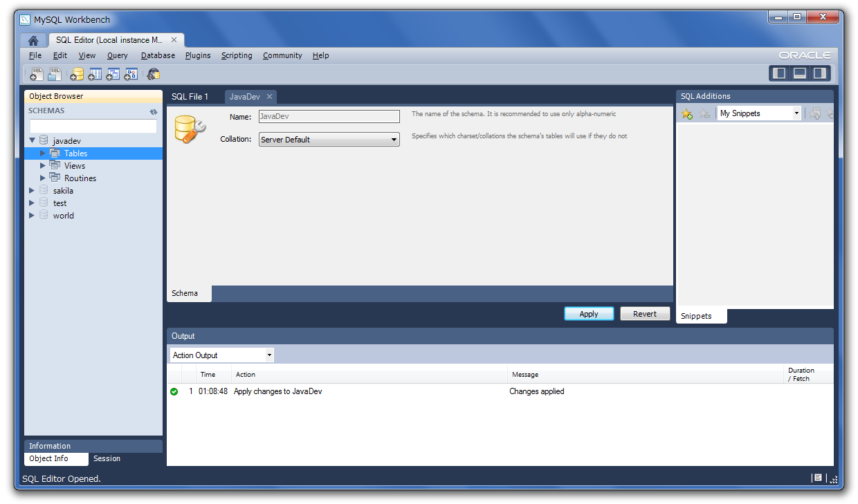
Task: Expand the world schema
Action: [32, 215]
